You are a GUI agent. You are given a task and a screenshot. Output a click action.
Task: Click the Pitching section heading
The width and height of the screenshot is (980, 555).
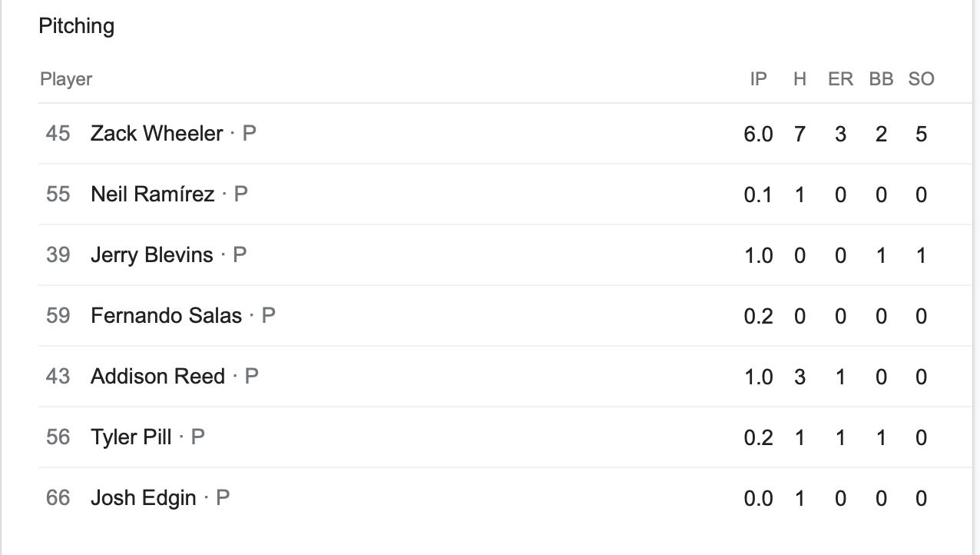(77, 26)
